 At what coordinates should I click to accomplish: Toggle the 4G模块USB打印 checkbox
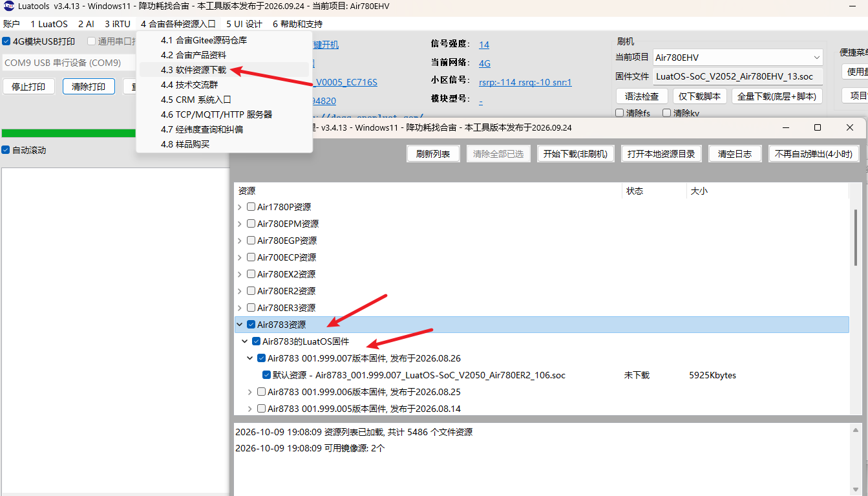[6, 41]
